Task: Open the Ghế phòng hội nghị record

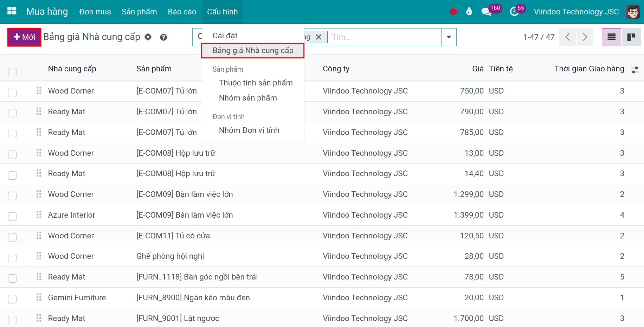Action: click(170, 256)
